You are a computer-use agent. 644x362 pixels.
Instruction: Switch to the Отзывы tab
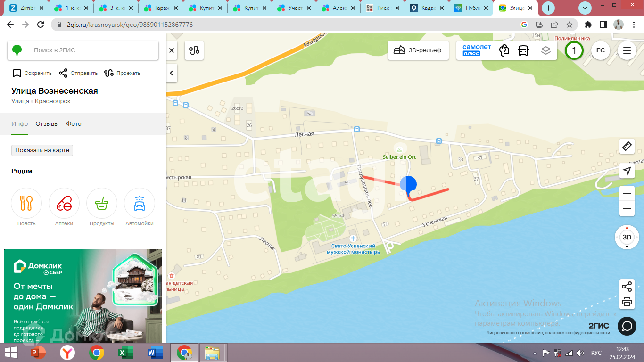[47, 124]
